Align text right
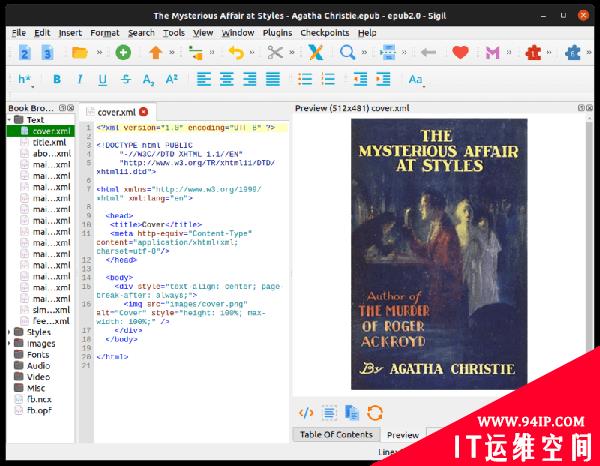 click(250, 79)
